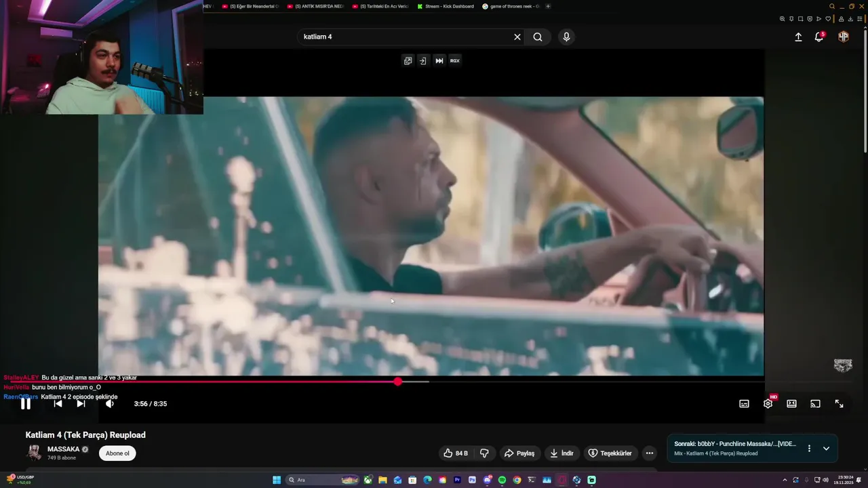Open browser easy setup sliders icon
The width and height of the screenshot is (868, 488).
coord(860,19)
